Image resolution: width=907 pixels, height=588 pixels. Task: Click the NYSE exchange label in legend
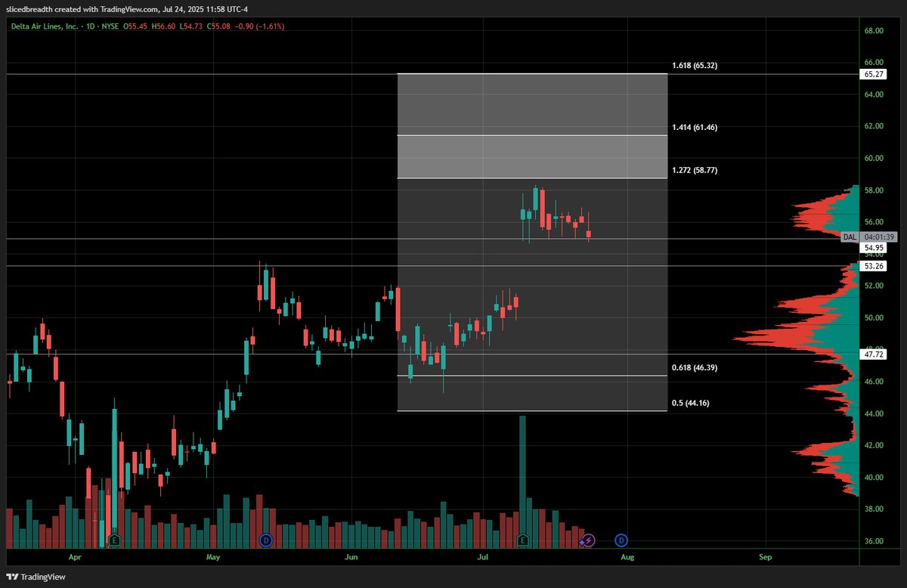[x=111, y=26]
